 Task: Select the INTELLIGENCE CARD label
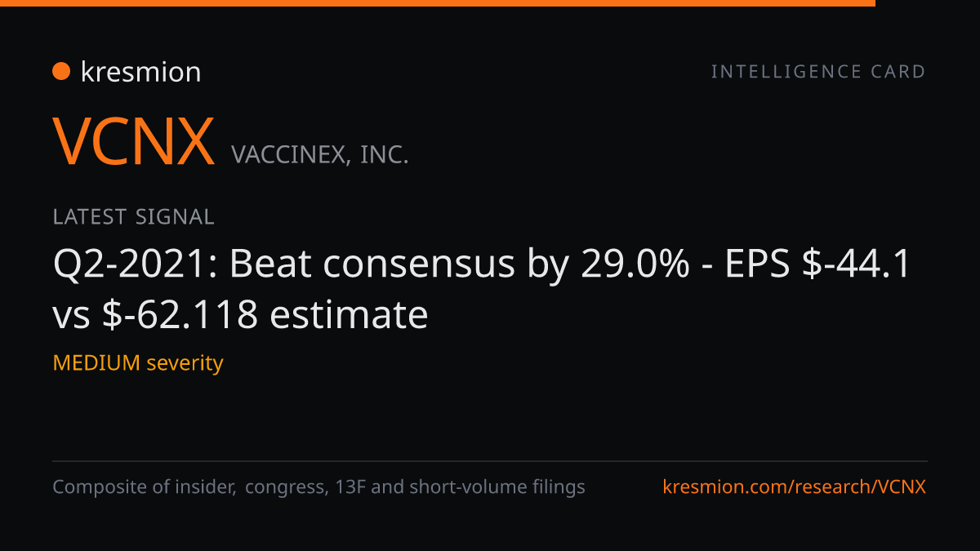(x=818, y=72)
